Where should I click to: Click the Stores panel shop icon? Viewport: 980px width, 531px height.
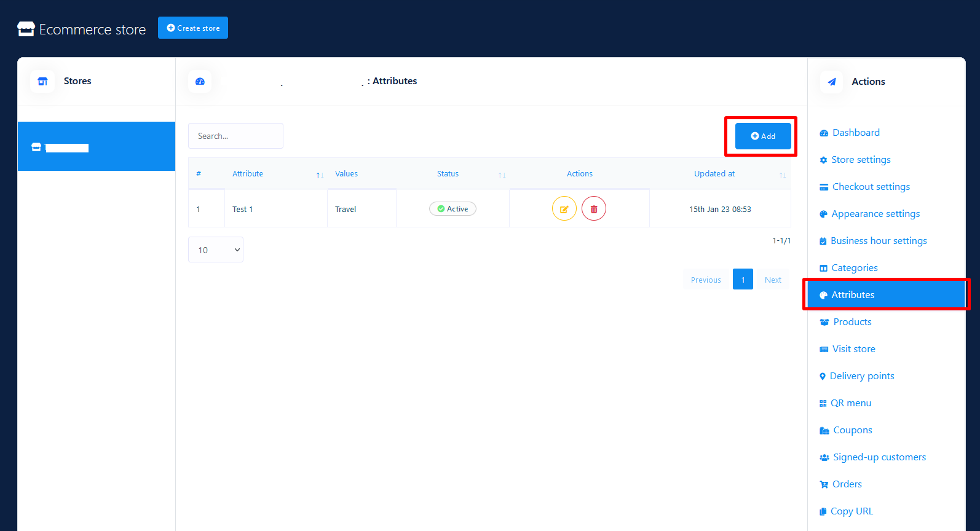[42, 81]
